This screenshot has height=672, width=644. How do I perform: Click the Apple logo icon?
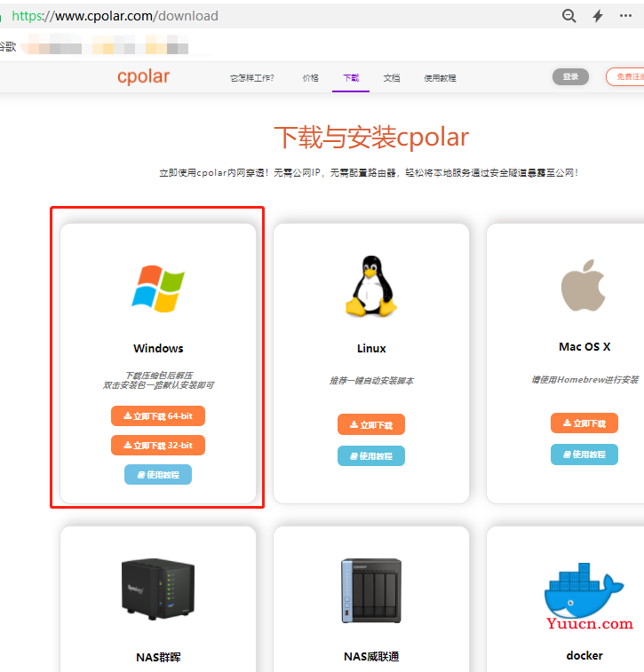click(583, 285)
